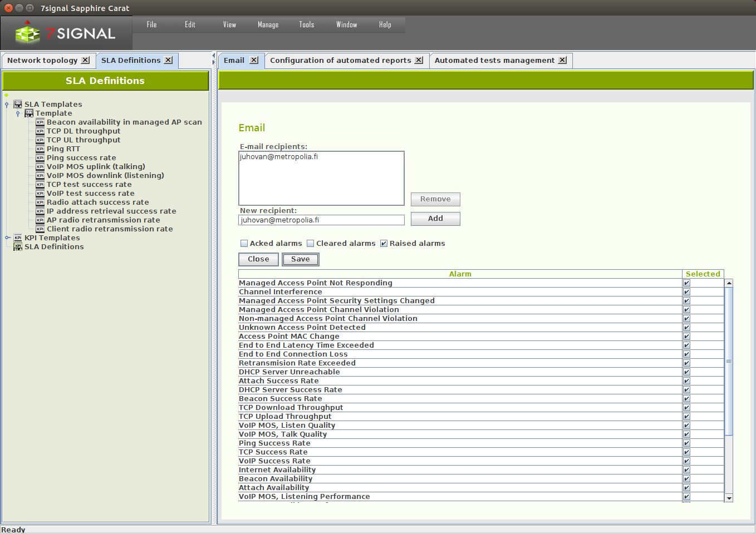
Task: Close Automated tests management tab X
Action: point(562,60)
